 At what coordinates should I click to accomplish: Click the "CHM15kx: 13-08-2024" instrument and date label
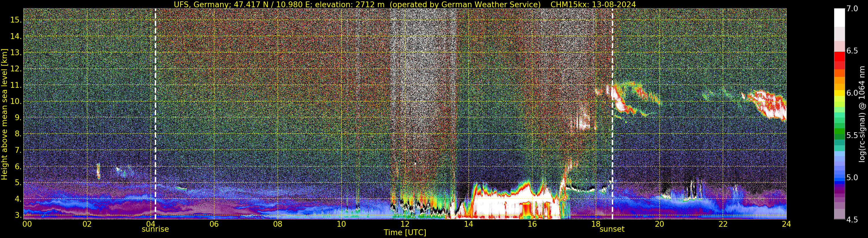(x=593, y=4)
